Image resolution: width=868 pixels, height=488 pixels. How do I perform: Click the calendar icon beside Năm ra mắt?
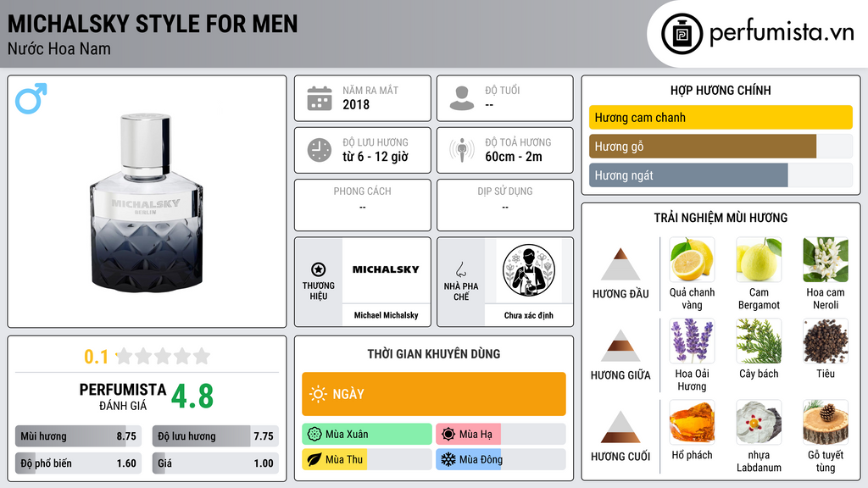pos(320,98)
